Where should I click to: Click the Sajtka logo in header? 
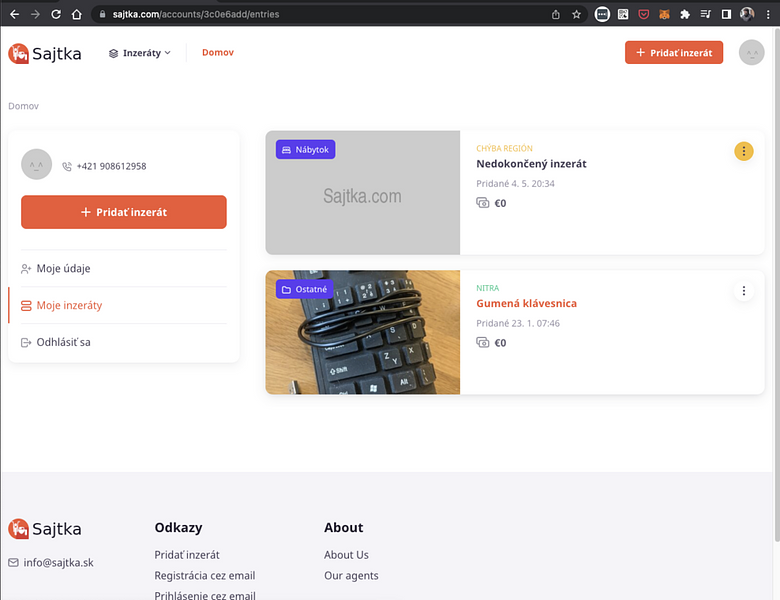point(45,53)
